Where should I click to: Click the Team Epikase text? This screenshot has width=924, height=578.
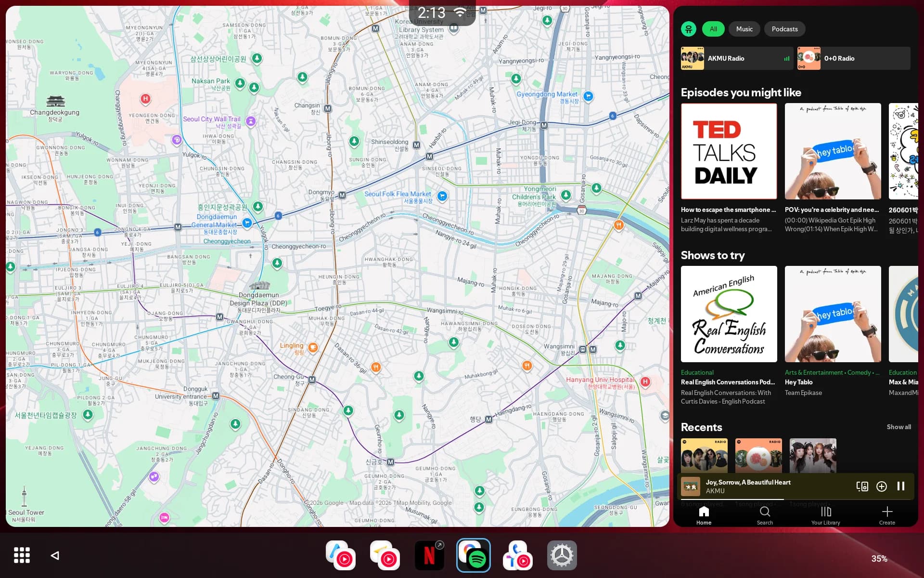pyautogui.click(x=803, y=393)
